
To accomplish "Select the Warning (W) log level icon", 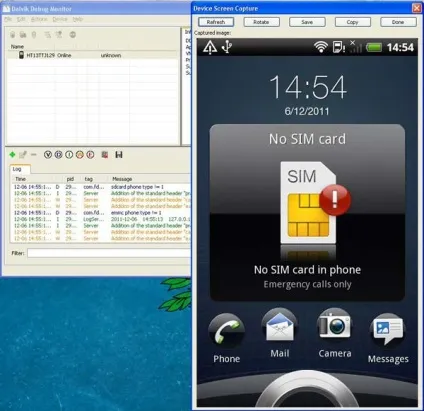I will coord(80,155).
